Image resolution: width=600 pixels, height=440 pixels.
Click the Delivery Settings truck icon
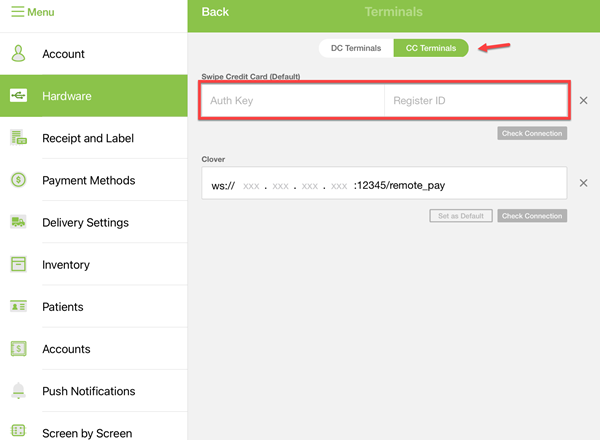click(18, 222)
